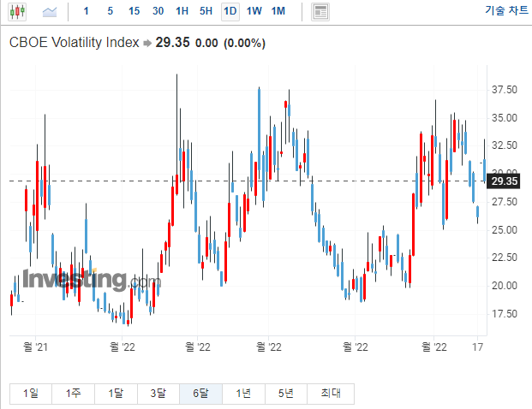This screenshot has width=532, height=409.
Task: Click the 32.50 y-axis label
Action: (x=505, y=145)
